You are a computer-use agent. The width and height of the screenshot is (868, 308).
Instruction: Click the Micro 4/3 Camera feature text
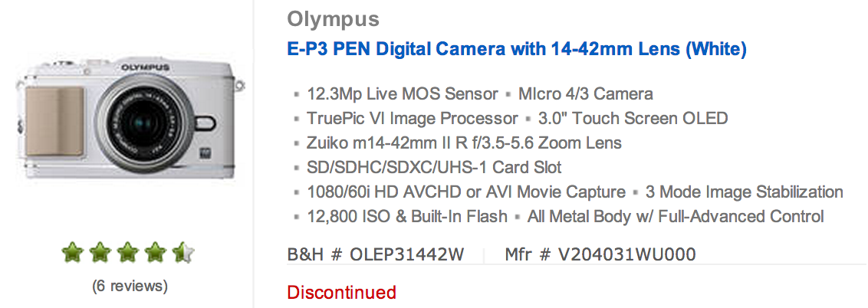pyautogui.click(x=586, y=94)
